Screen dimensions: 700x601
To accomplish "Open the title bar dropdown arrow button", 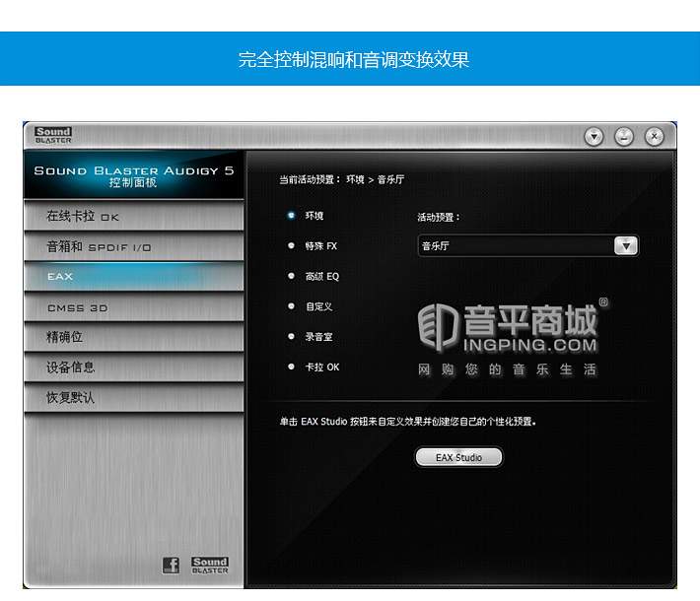I will (x=594, y=137).
